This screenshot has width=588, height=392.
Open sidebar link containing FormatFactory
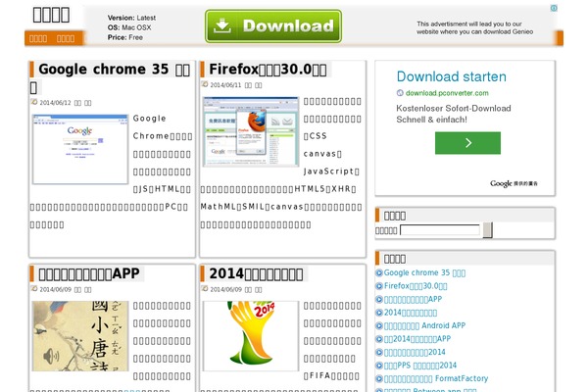(x=436, y=378)
